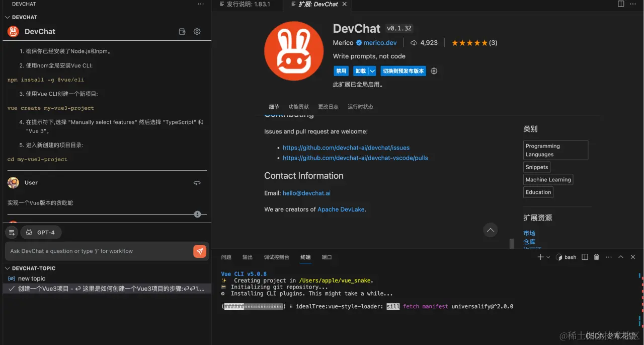Click the User avatar in chat

point(13,183)
